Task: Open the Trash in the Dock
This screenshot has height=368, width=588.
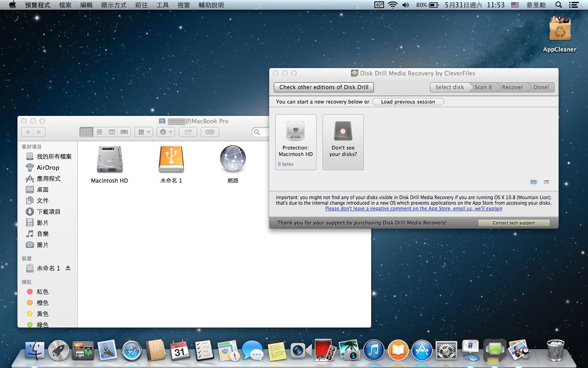Action: (556, 351)
